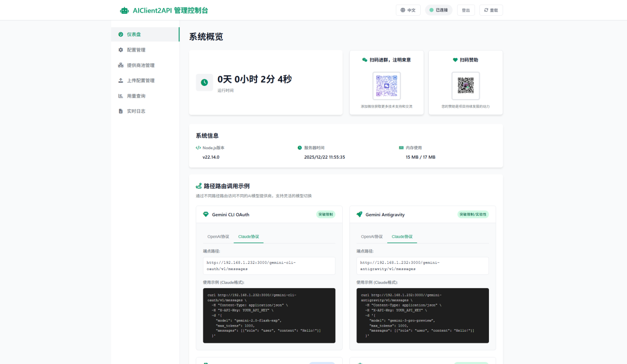Viewport: 627px width, 364px height.
Task: Click the 突破限制 badge on Gemini CLI OAuth
Action: pyautogui.click(x=326, y=214)
